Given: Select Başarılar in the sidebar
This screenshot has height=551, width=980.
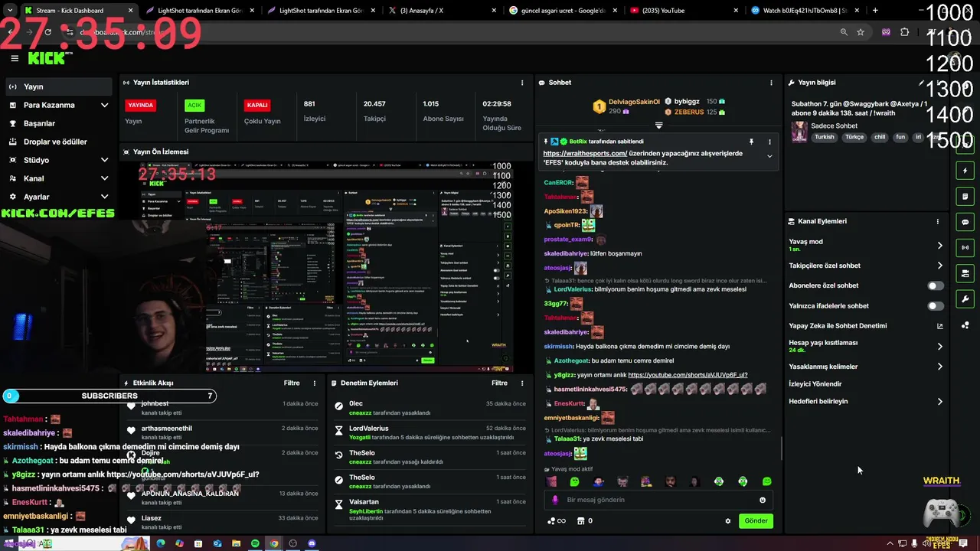Looking at the screenshot, I should click(x=58, y=123).
